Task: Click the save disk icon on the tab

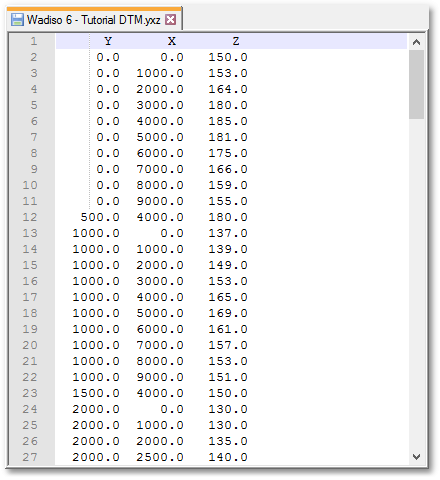Action: click(17, 20)
